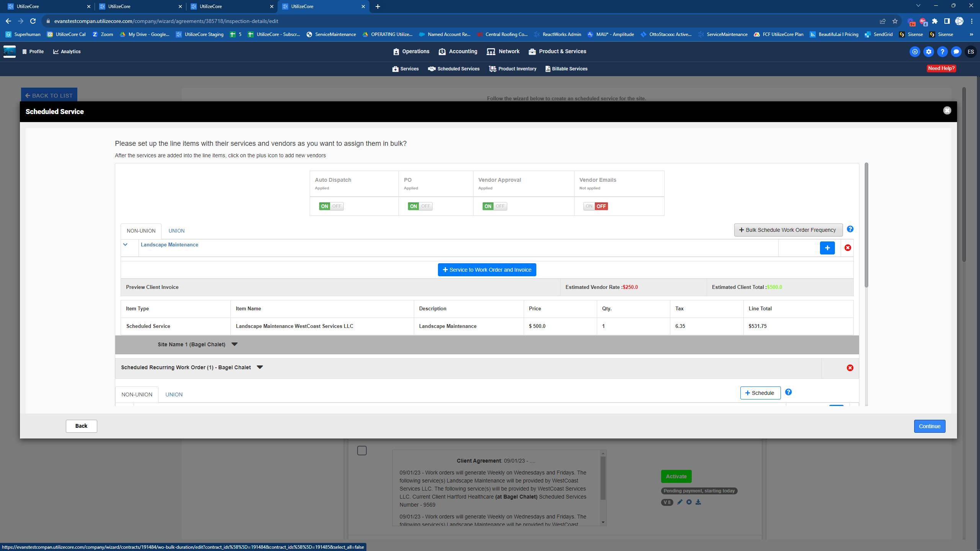
Task: Expand Scheduled Recurring Work Order arrow
Action: pos(260,367)
